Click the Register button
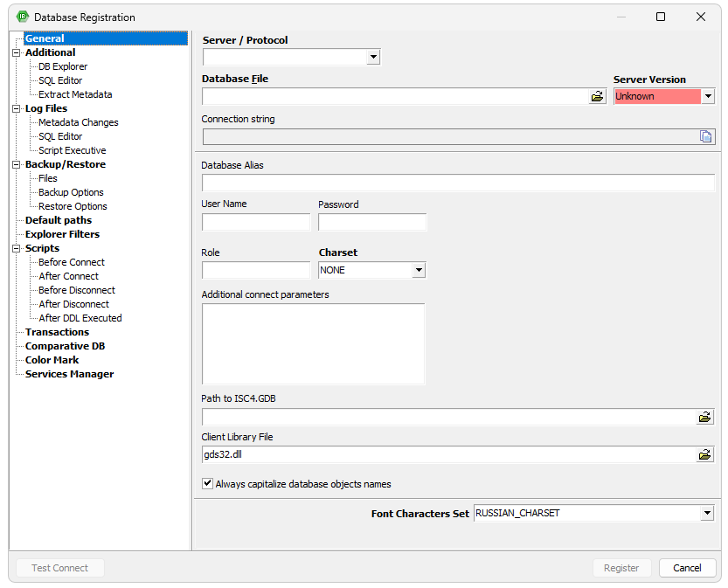 click(x=621, y=568)
